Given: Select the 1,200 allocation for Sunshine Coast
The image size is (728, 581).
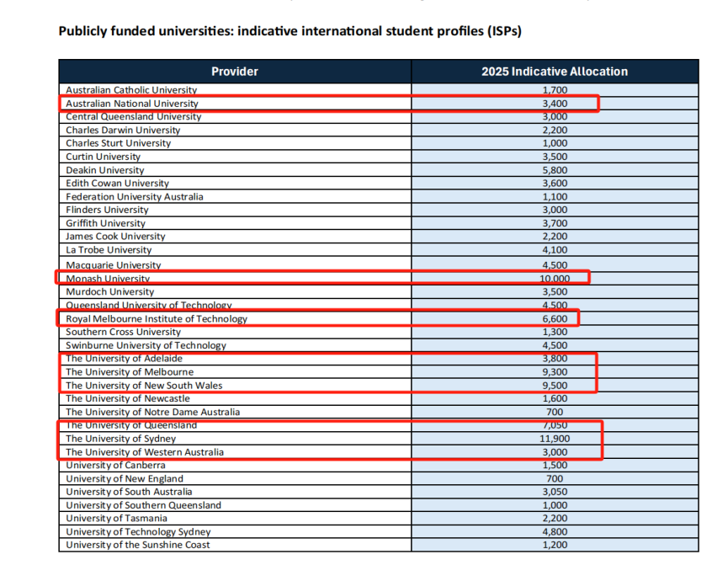Looking at the screenshot, I should pos(555,544).
